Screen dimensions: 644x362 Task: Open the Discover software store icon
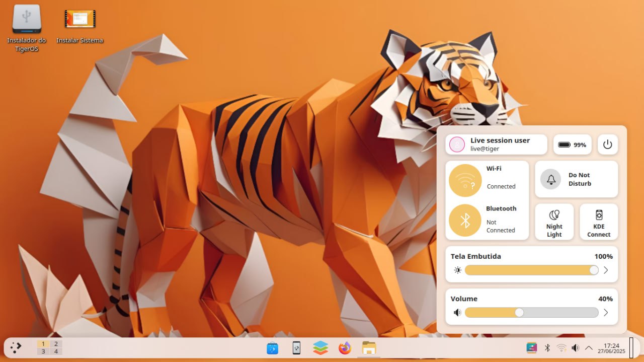[x=272, y=348]
